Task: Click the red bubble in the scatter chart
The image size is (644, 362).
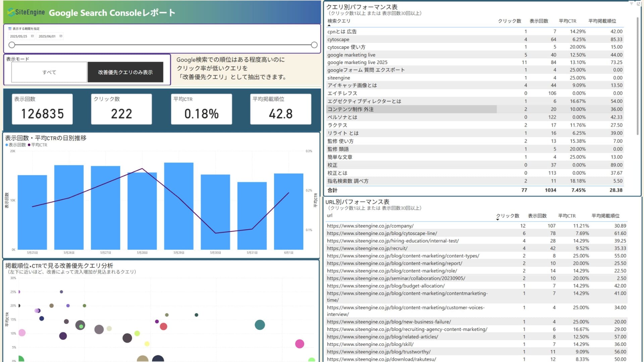Action: [163, 326]
